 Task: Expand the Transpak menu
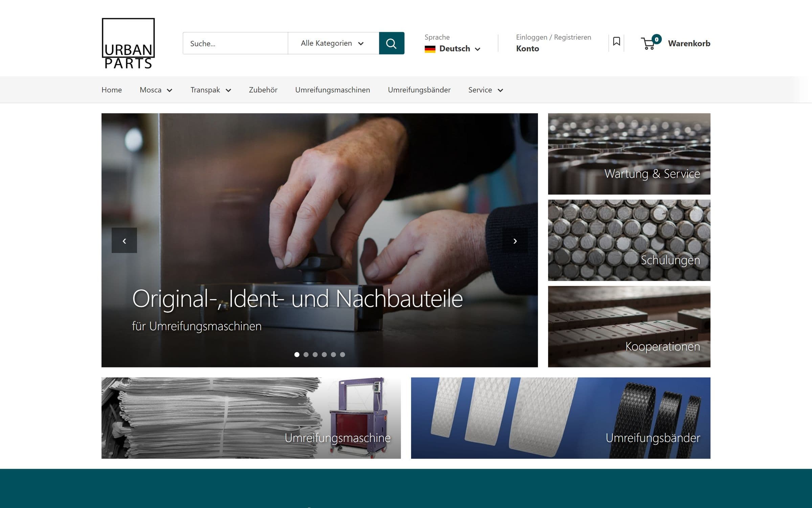click(x=211, y=90)
